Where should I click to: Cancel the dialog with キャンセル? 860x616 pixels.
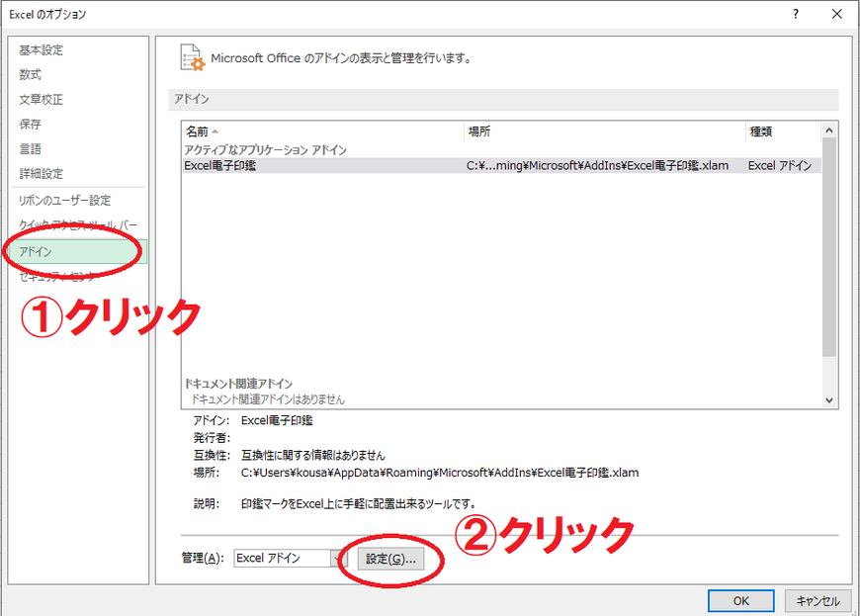[817, 600]
